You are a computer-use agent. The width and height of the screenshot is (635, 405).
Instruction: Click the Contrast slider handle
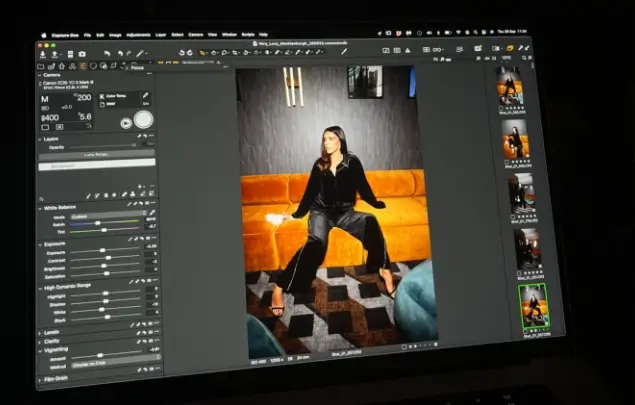tap(108, 258)
